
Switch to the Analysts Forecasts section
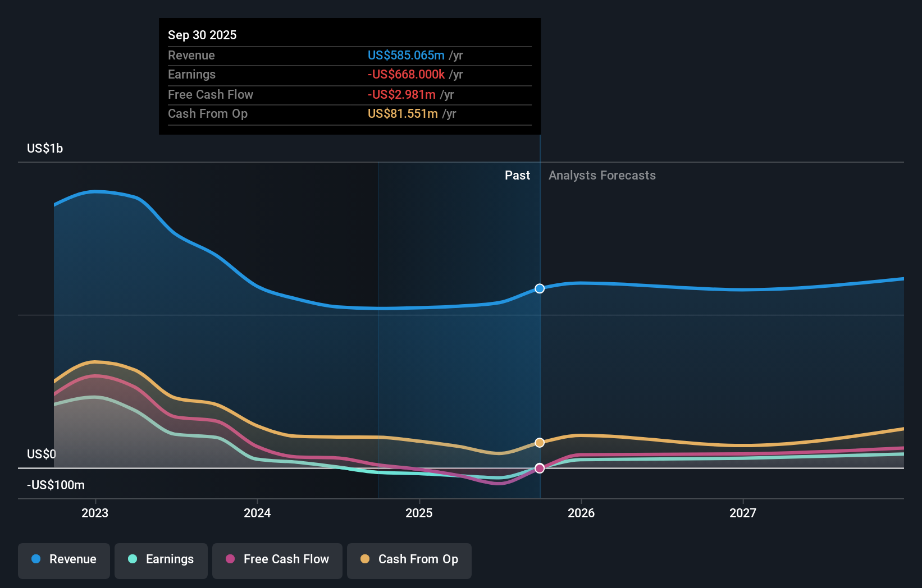(602, 175)
